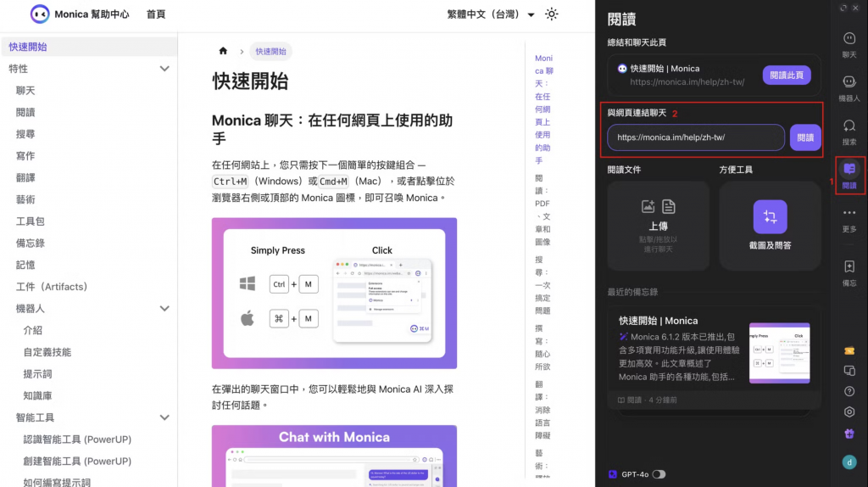The height and width of the screenshot is (487, 868).
Task: Click the 快速開始 breadcrumb chip
Action: point(270,51)
